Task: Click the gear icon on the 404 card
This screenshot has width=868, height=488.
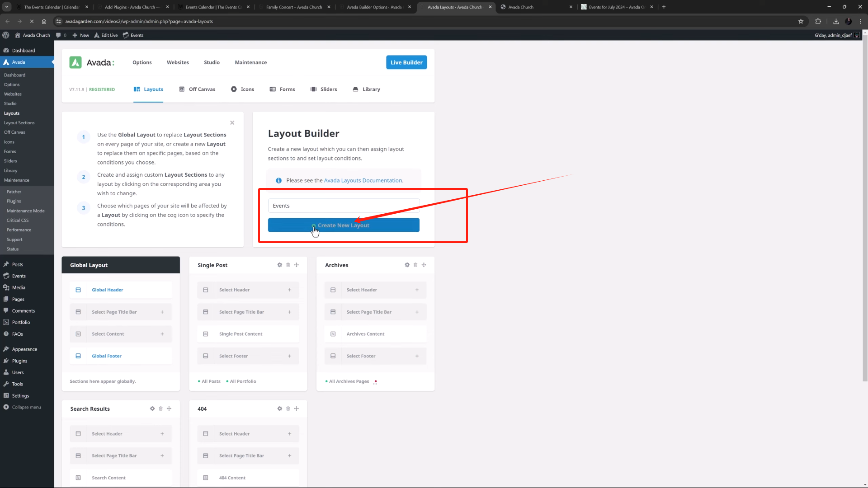Action: pos(280,408)
